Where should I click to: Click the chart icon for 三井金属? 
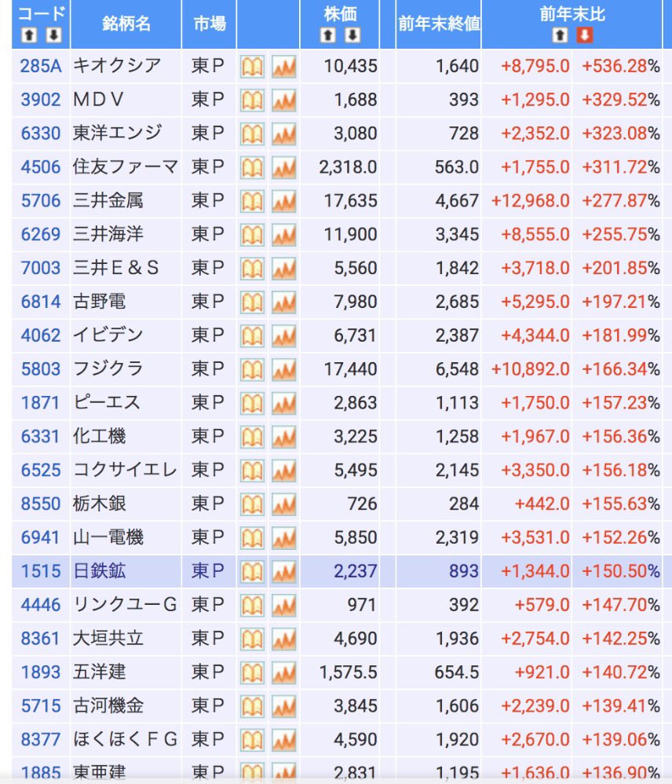(283, 201)
